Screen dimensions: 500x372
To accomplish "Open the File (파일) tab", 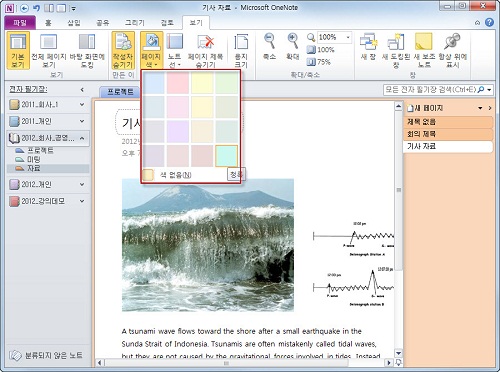I will [x=20, y=23].
